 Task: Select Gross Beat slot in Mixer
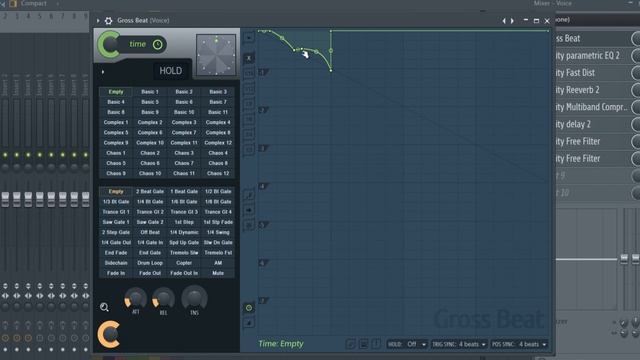click(x=592, y=38)
